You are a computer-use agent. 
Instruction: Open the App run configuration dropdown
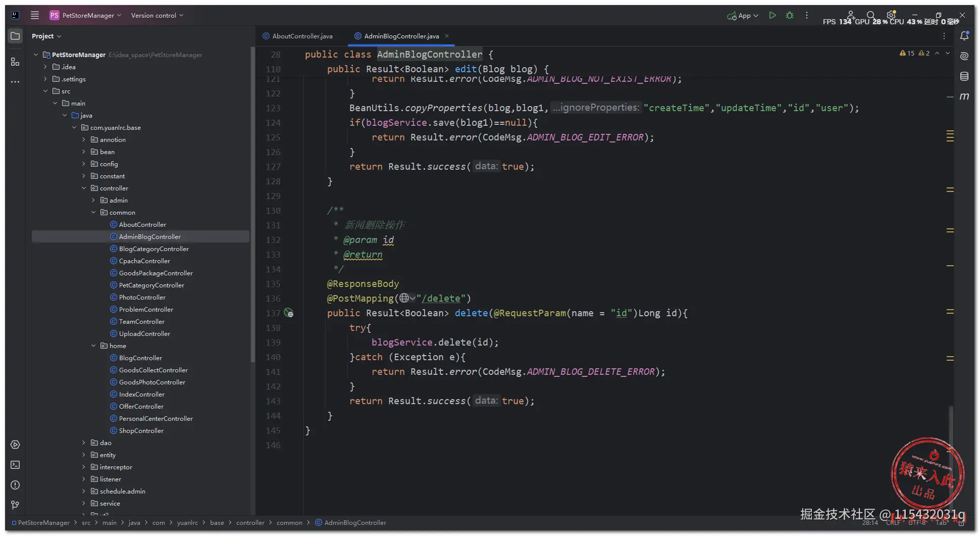click(x=743, y=16)
